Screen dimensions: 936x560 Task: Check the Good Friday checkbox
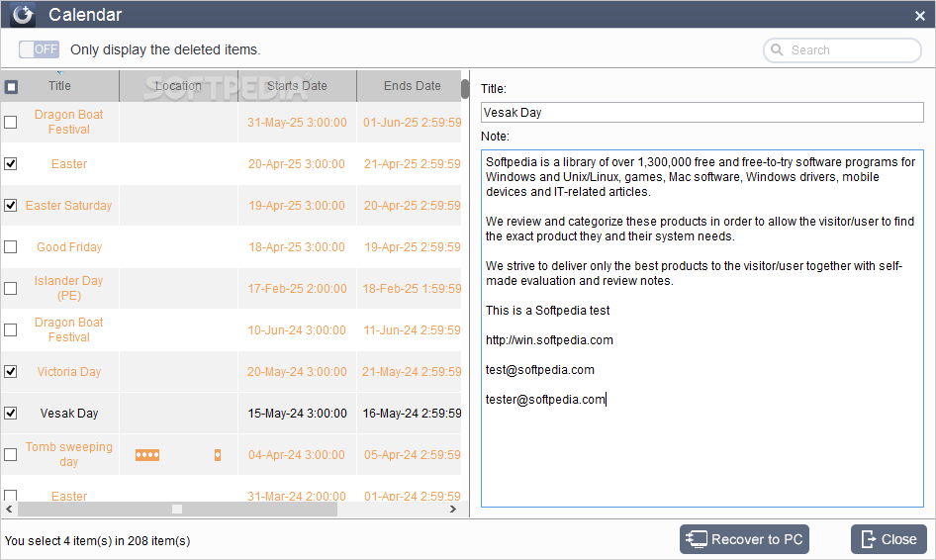tap(11, 246)
